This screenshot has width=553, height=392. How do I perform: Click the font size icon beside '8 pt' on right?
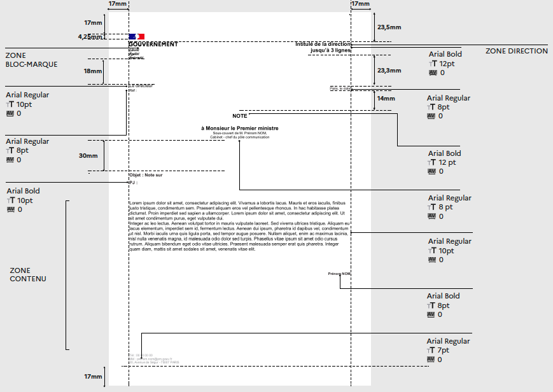431,207
